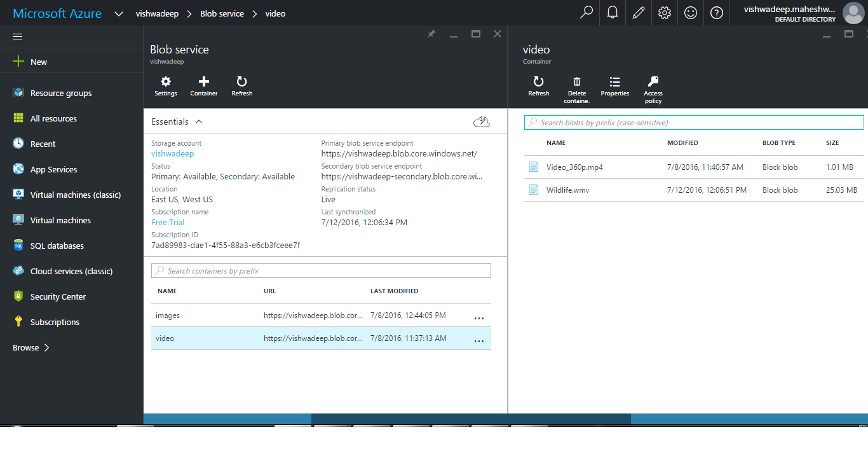Click vishwadeep breadcrumb in top bar

[x=156, y=13]
